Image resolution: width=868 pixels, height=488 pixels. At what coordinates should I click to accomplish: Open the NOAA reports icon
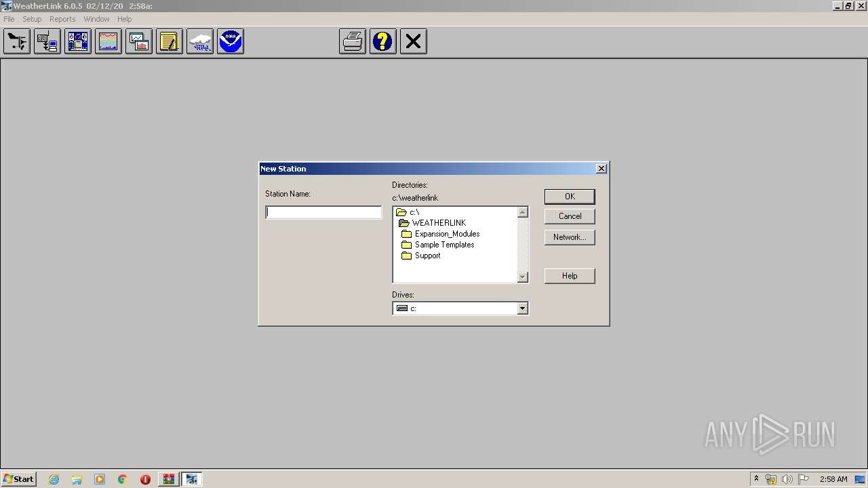coord(231,41)
